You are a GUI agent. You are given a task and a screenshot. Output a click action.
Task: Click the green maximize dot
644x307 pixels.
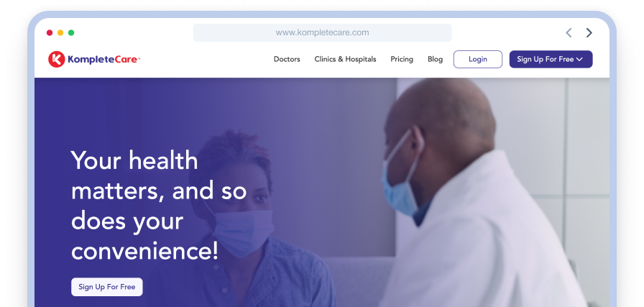71,33
